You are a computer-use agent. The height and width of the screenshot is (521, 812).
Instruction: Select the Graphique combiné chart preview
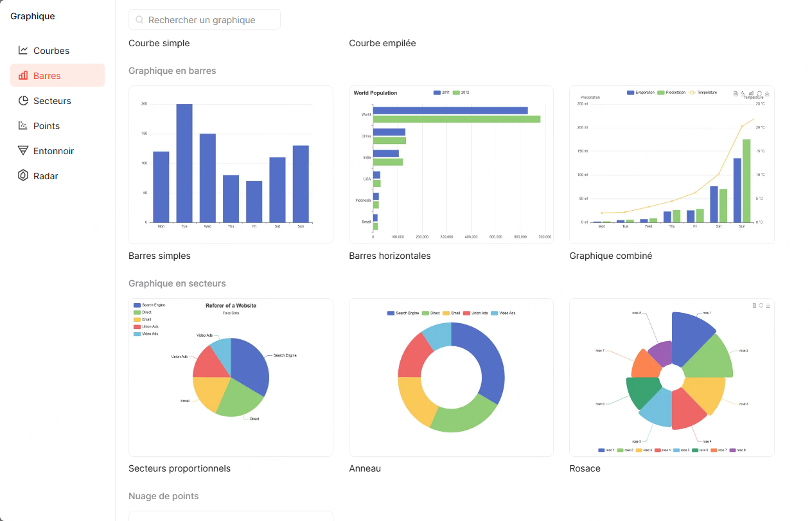672,165
